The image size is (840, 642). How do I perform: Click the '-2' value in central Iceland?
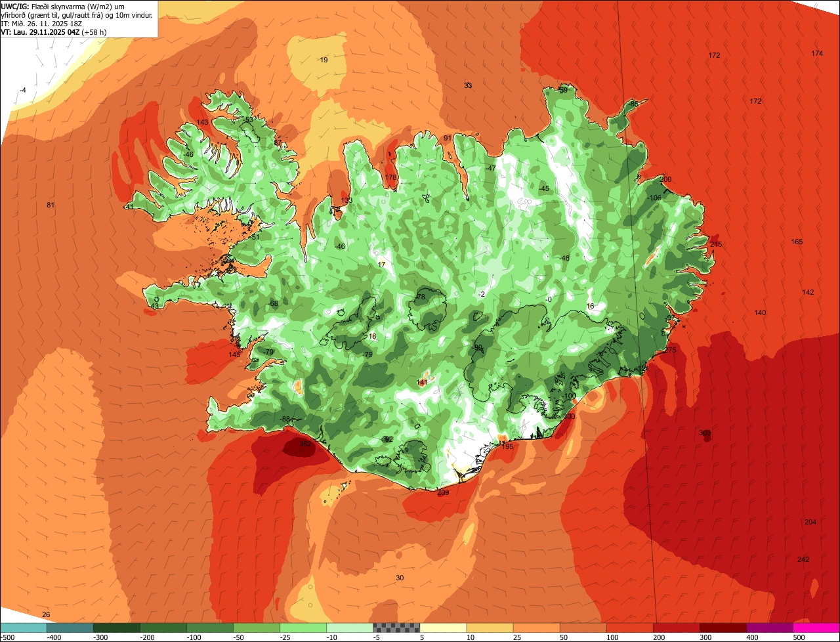click(482, 294)
